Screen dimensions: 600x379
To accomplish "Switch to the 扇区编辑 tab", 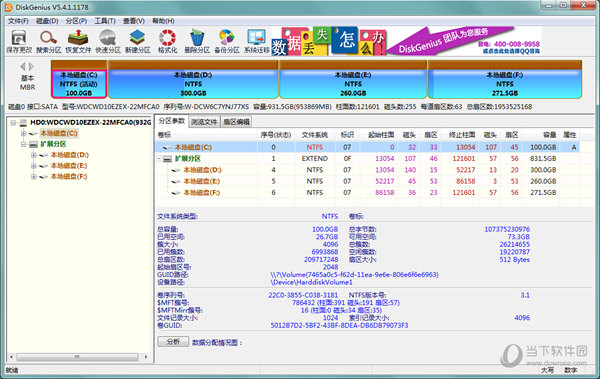I will pos(236,122).
